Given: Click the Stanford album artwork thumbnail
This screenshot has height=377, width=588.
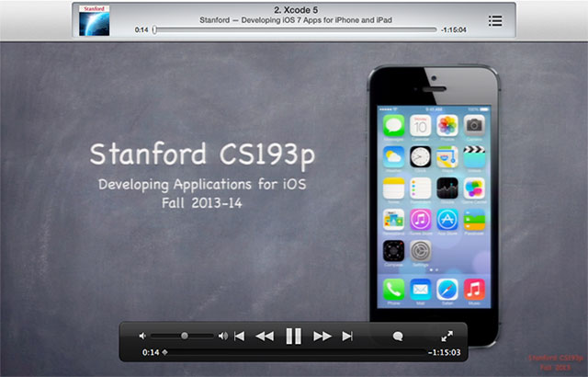Looking at the screenshot, I should [x=94, y=20].
